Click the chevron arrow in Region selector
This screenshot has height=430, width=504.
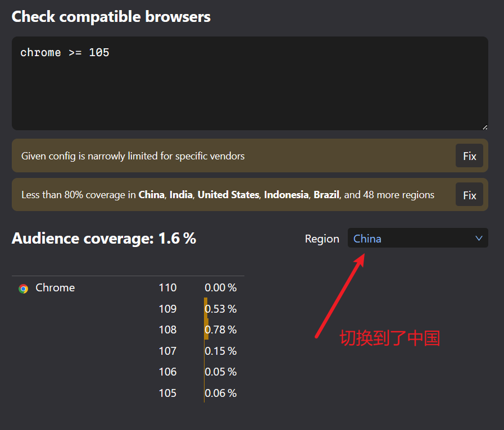click(x=479, y=239)
